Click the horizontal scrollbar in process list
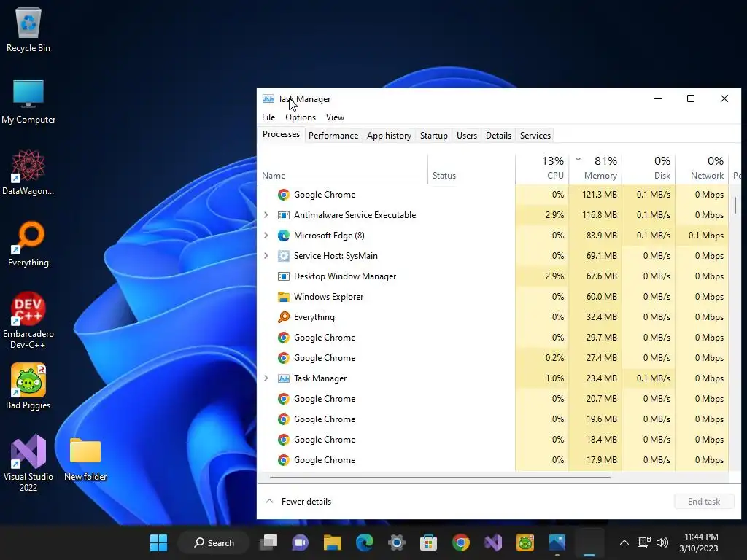Viewport: 747px width, 560px height. [x=440, y=477]
